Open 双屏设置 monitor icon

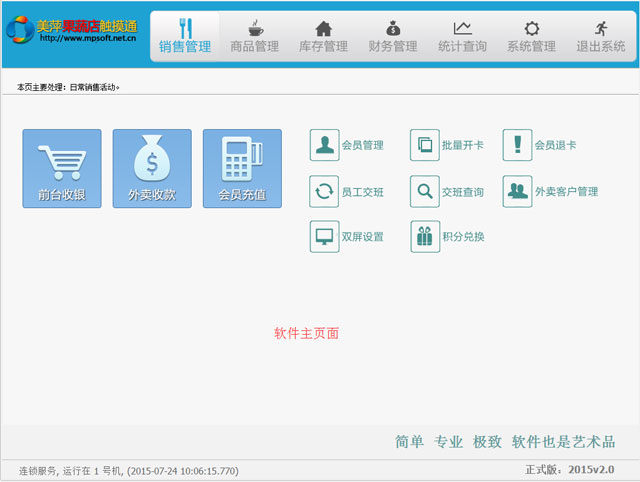pos(325,237)
